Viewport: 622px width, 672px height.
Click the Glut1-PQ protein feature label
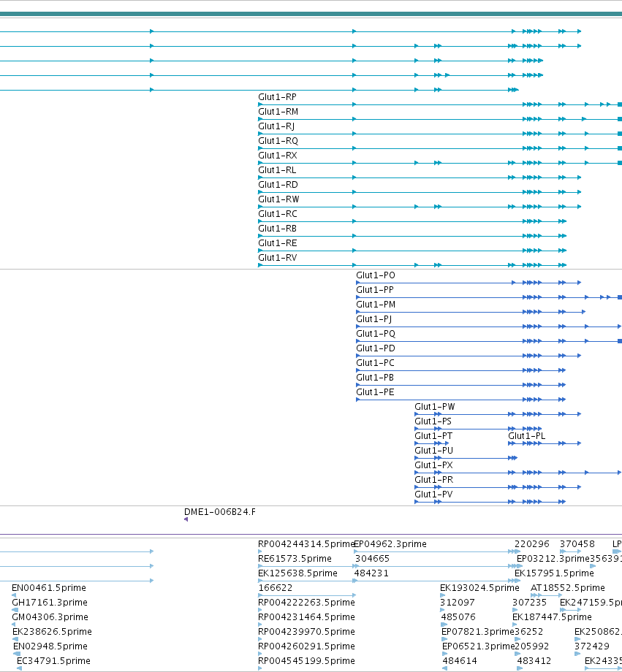pos(376,334)
